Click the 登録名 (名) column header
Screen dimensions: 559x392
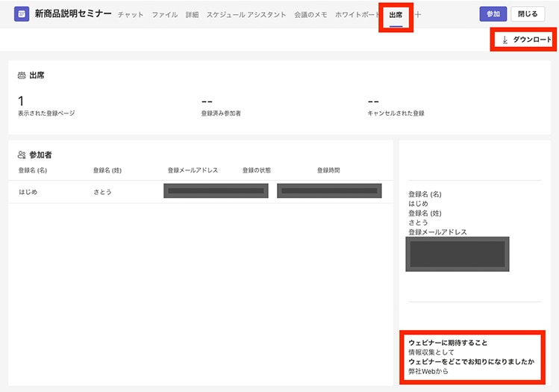tap(33, 170)
